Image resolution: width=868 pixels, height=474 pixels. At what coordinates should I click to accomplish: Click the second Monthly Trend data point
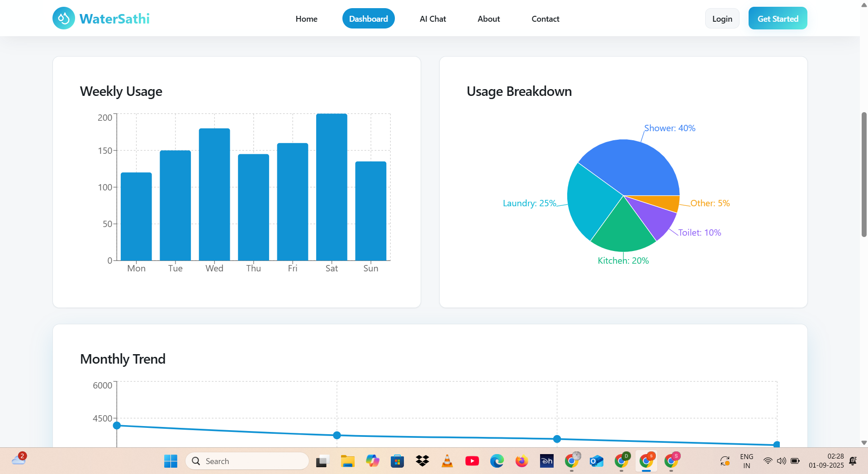tap(337, 435)
